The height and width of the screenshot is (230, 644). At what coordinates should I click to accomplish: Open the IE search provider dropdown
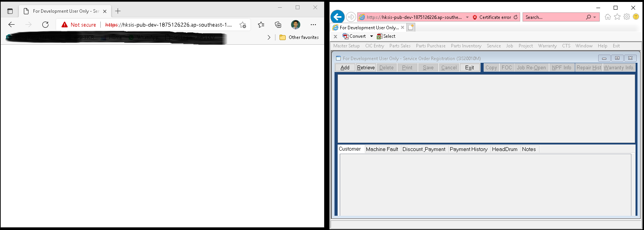pos(594,17)
